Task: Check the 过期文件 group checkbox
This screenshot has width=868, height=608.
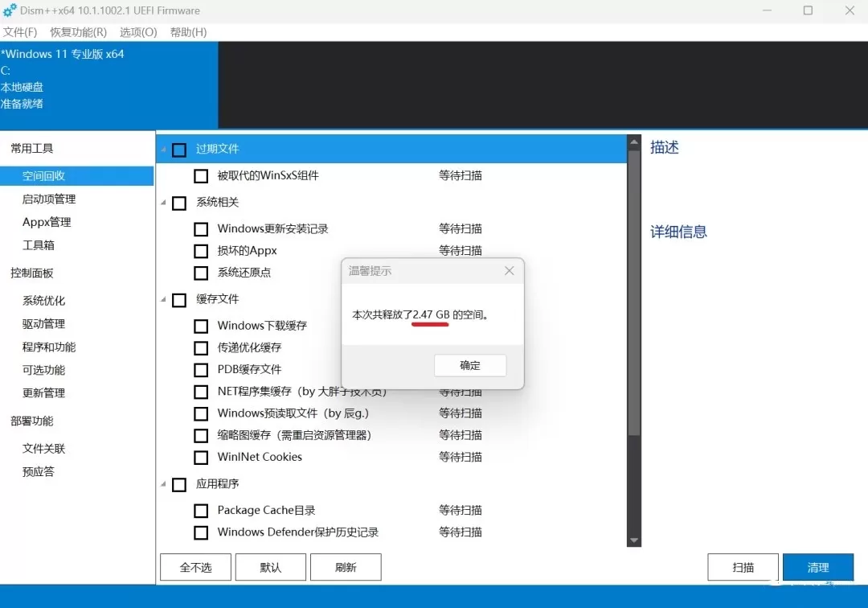Action: (x=179, y=150)
